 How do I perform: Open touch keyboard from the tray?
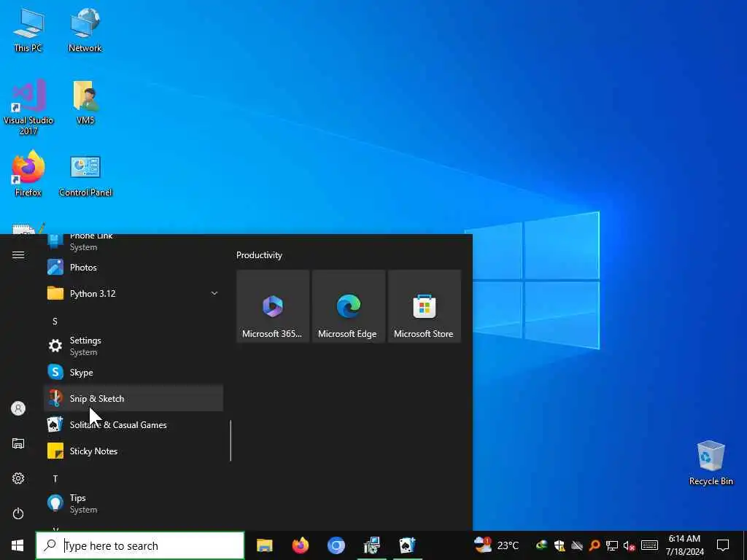[x=649, y=545]
